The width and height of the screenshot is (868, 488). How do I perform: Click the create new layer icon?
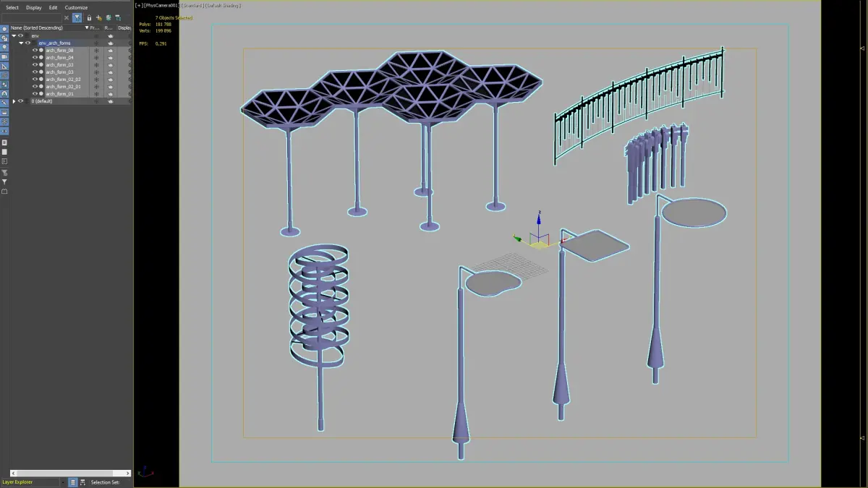99,17
